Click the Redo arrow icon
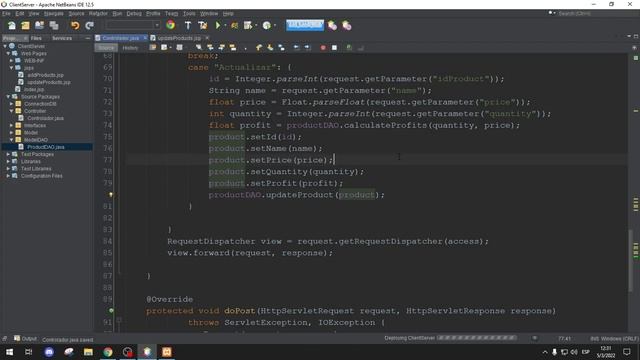This screenshot has height=360, width=640. click(89, 25)
